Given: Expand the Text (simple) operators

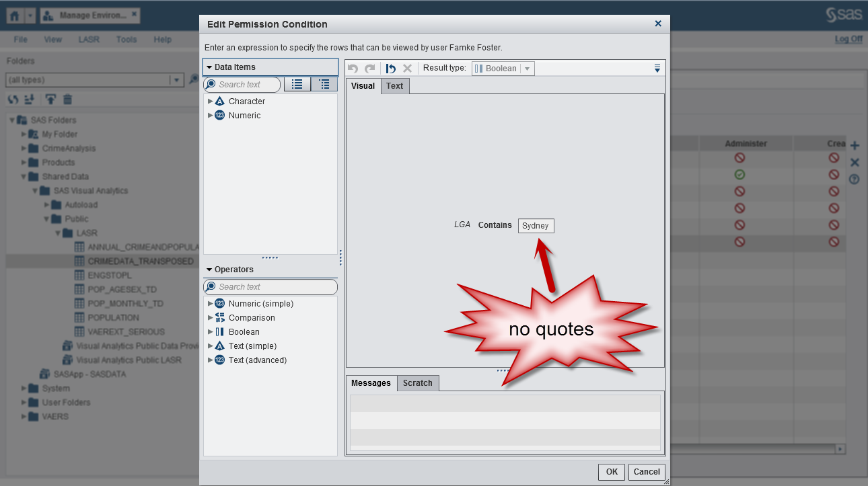Looking at the screenshot, I should (211, 346).
